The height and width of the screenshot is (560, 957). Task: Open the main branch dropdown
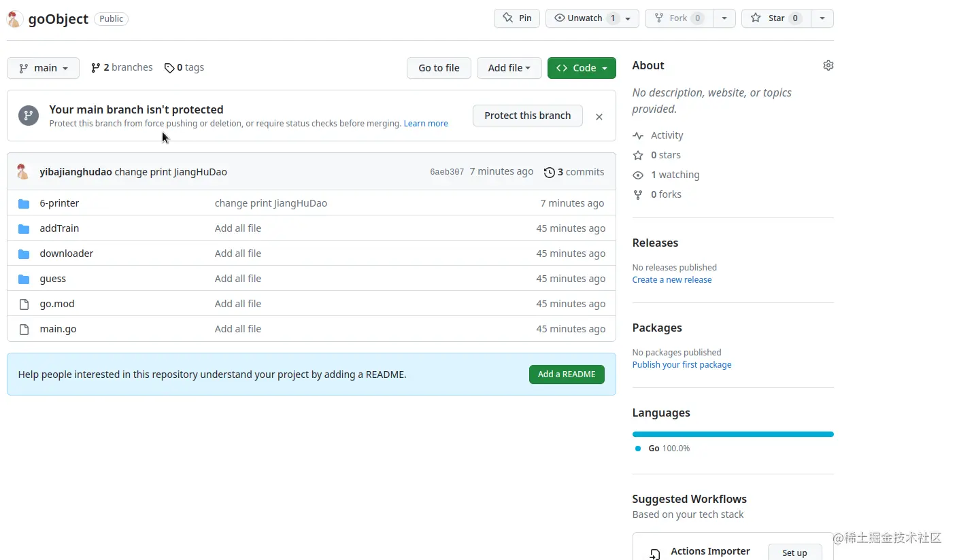click(x=44, y=68)
